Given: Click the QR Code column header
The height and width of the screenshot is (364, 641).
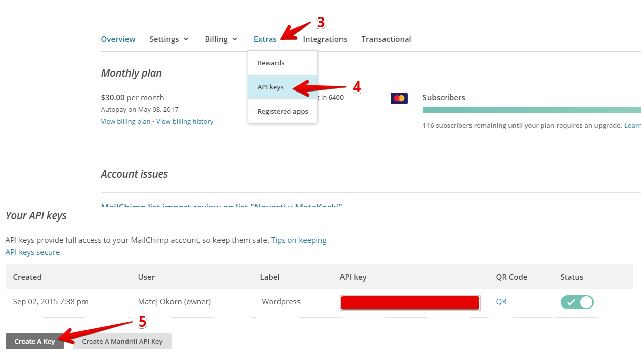Looking at the screenshot, I should tap(511, 277).
